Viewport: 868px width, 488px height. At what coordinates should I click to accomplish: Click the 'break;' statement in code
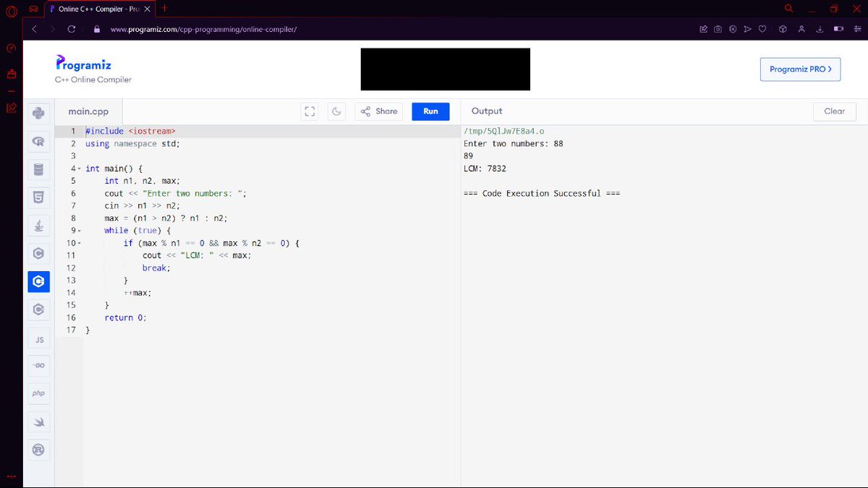click(x=156, y=268)
